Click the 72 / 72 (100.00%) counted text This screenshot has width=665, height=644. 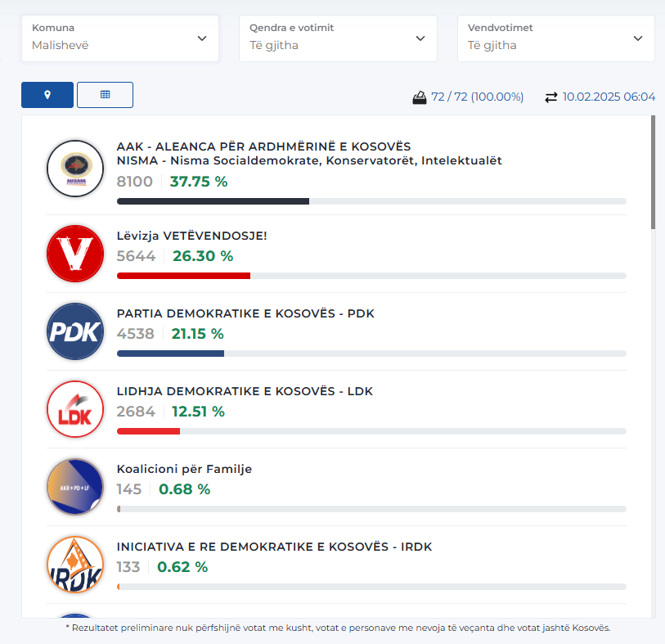click(x=477, y=97)
